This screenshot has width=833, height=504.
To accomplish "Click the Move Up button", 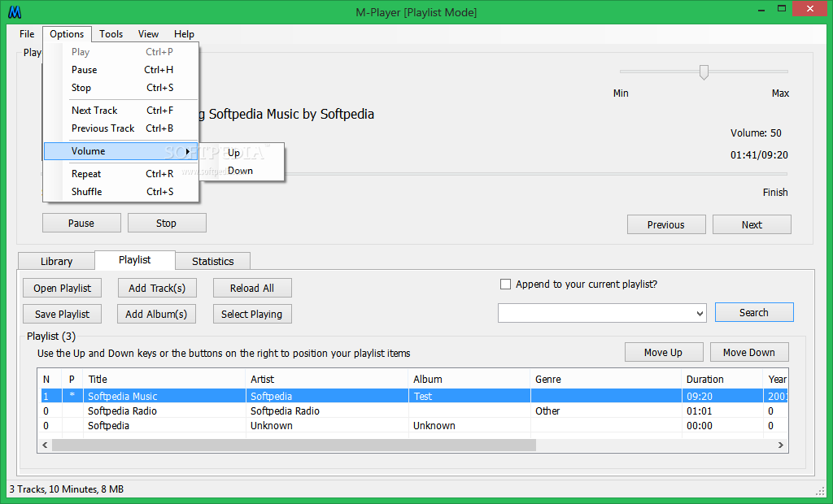I will 664,353.
